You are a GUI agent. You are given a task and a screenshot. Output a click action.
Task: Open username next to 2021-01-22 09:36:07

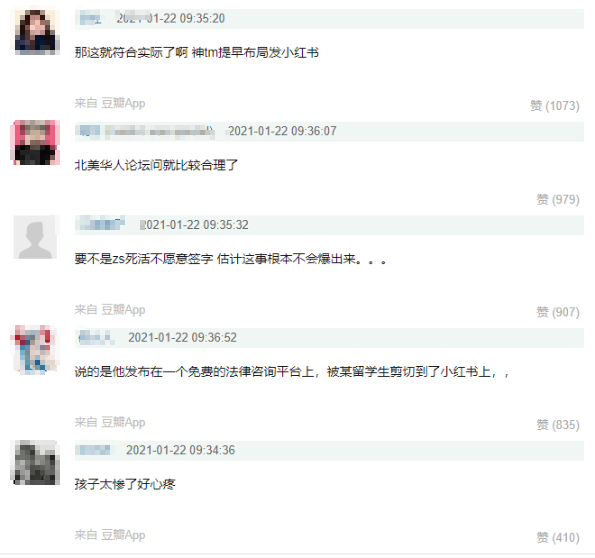(146, 131)
